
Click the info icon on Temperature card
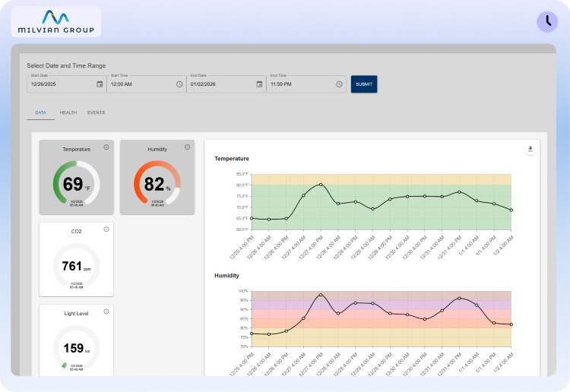click(106, 147)
